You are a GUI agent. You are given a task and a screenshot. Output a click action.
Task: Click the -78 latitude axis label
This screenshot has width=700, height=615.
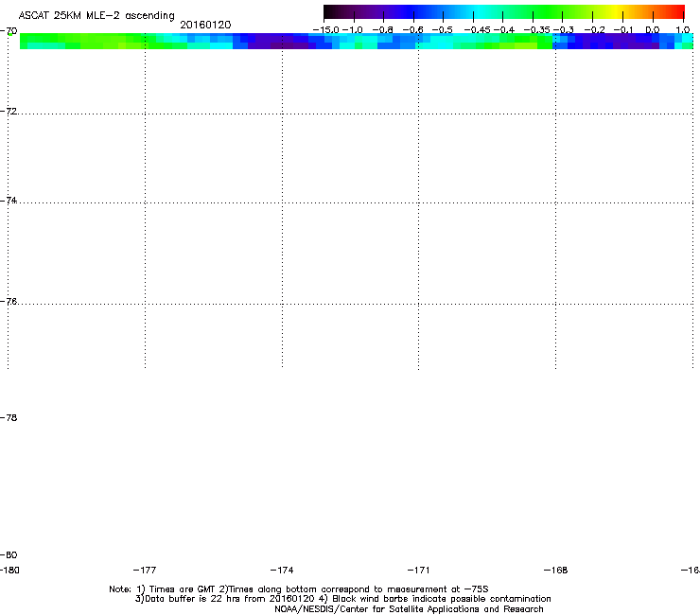click(9, 417)
